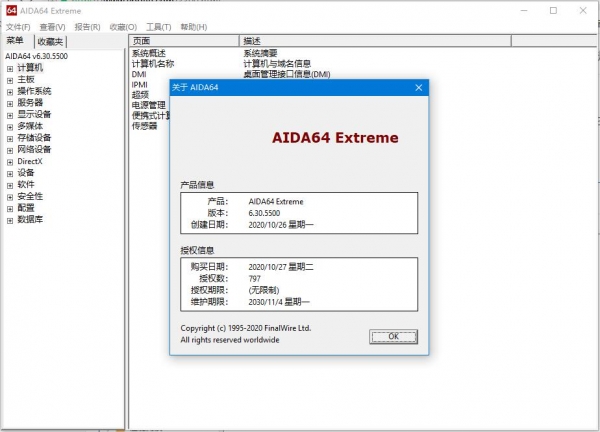Viewport: 600px width, 432px height.
Task: Click the 页面 column header
Action: 184,41
